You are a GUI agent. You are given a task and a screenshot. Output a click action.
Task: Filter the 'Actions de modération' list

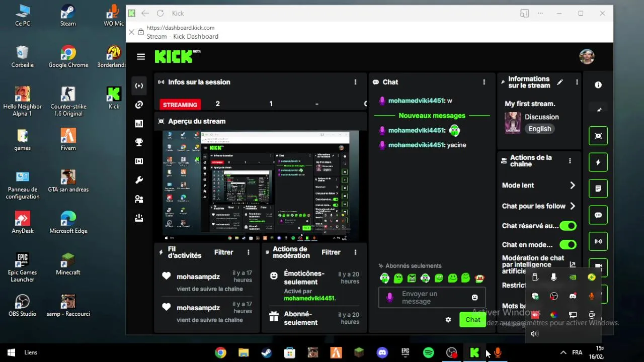click(331, 252)
